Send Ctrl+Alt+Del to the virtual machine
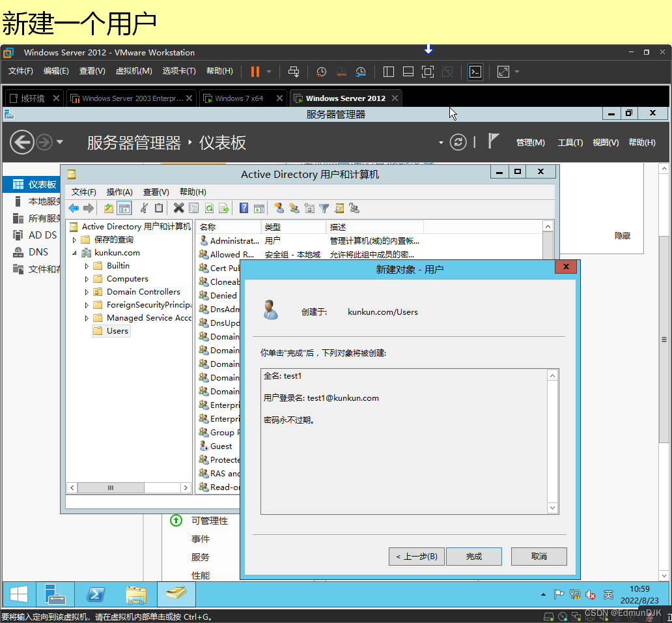Image resolution: width=672 pixels, height=623 pixels. [x=294, y=72]
